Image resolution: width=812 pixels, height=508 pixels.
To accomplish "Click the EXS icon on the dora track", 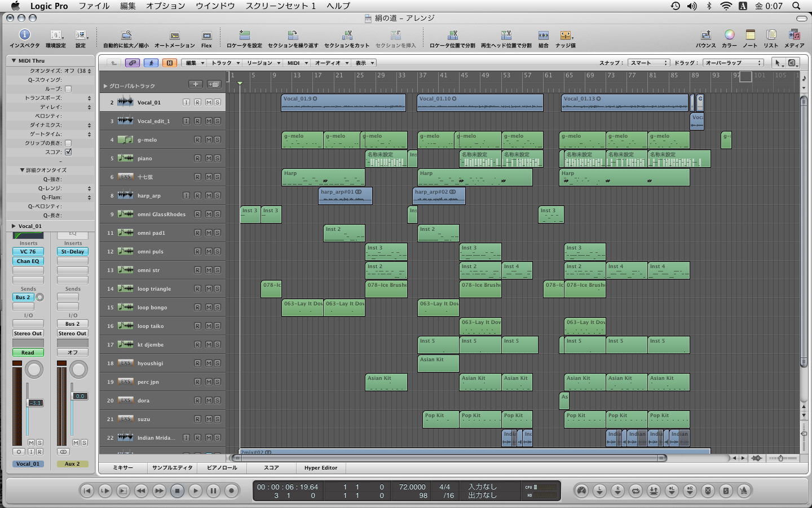I will (x=125, y=400).
